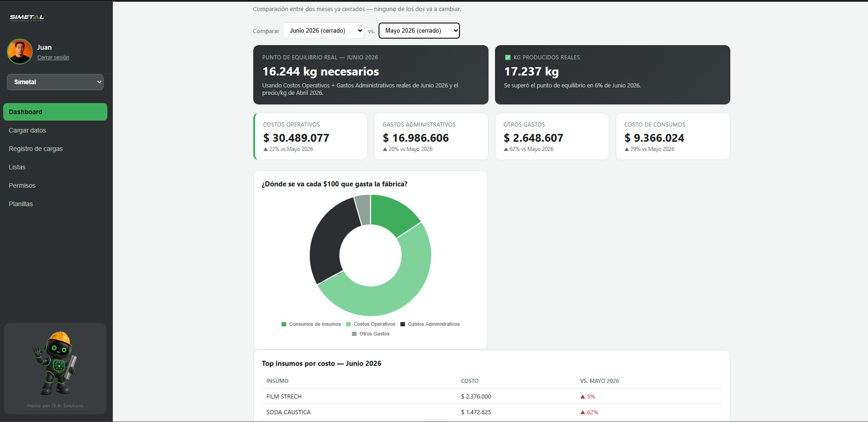Screen dimensions: 868x422
Task: Click the robot mascot image
Action: 55,364
